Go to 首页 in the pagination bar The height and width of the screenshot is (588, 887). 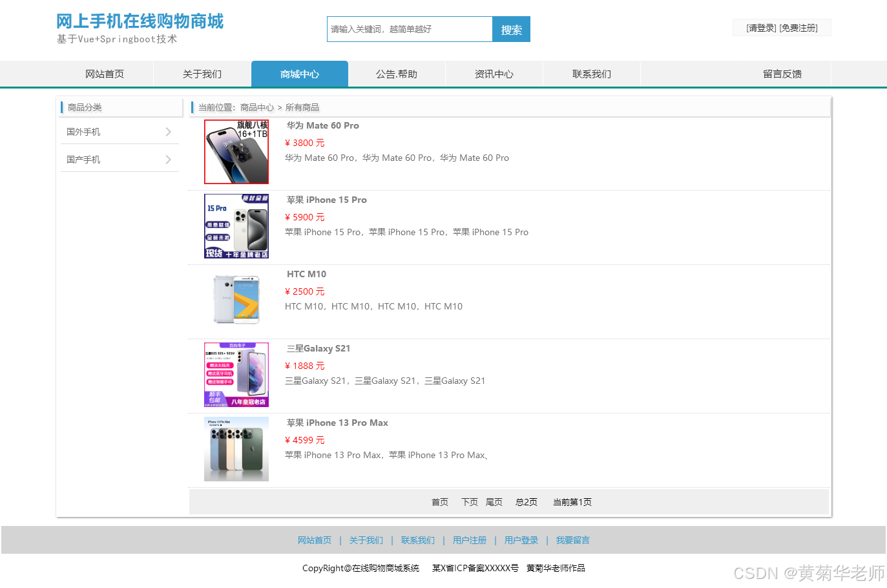click(x=440, y=502)
